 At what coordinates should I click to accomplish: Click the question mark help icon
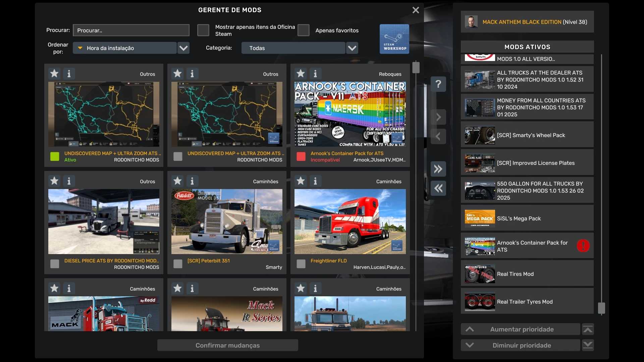[x=438, y=84]
